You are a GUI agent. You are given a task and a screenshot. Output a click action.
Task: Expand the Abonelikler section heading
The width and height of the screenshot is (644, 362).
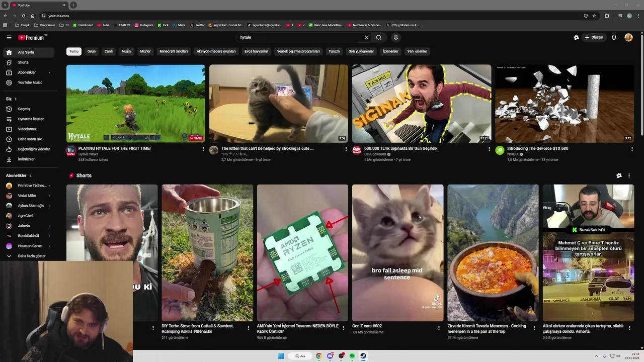19,175
